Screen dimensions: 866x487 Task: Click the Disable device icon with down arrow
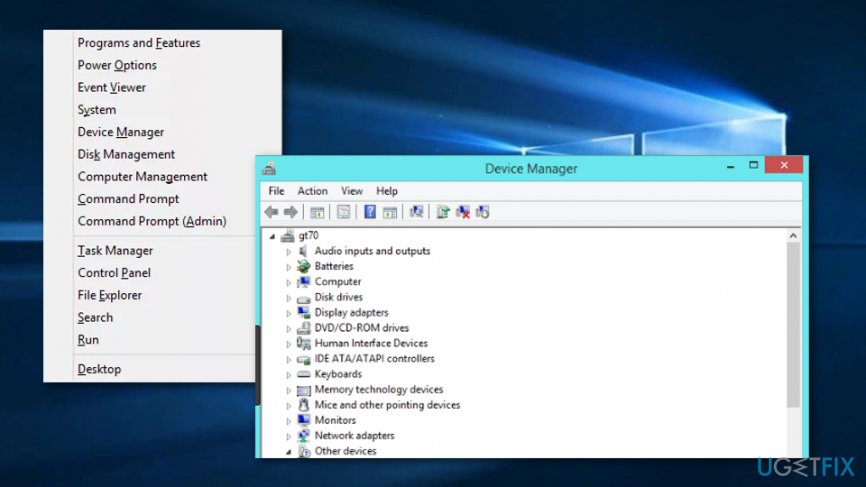click(483, 212)
